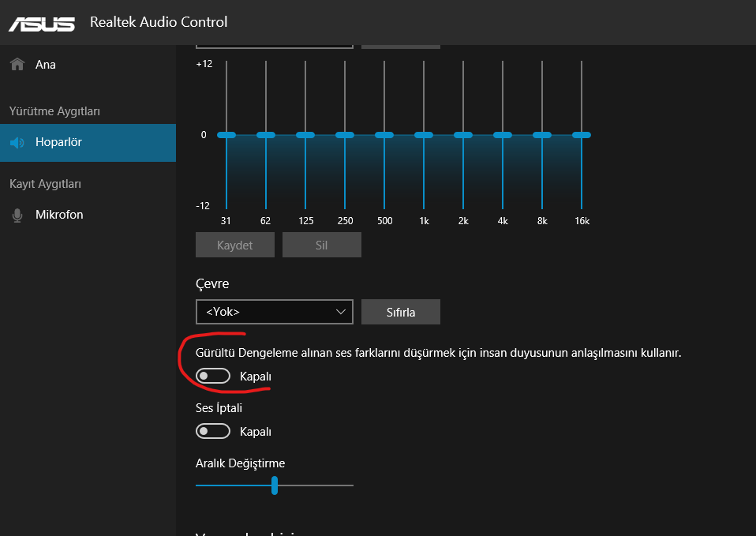Click the 1k equalizer band handle
Image resolution: width=756 pixels, height=536 pixels.
click(x=424, y=135)
